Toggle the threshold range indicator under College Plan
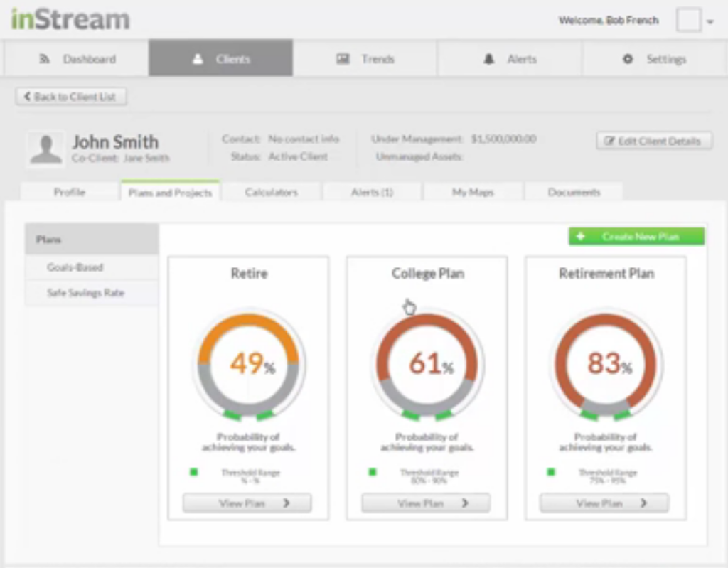 pyautogui.click(x=372, y=471)
